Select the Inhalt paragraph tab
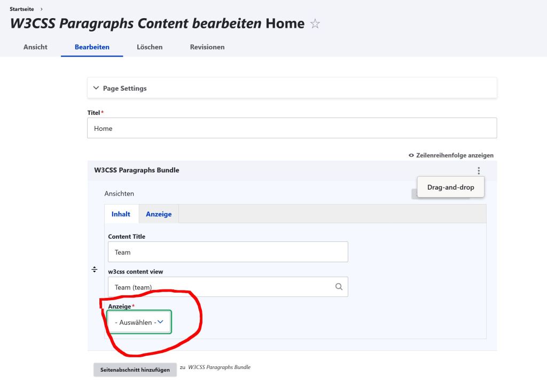The width and height of the screenshot is (547, 392). pyautogui.click(x=121, y=214)
